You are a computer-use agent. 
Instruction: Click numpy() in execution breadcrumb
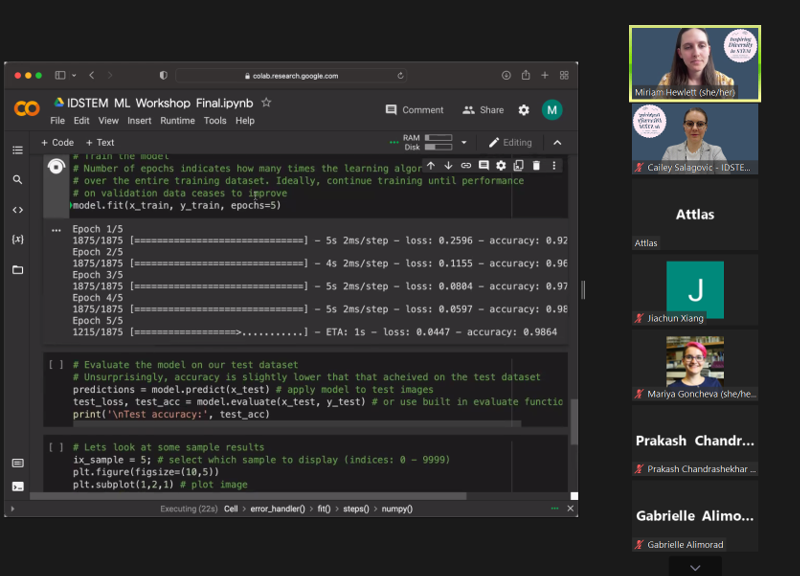[397, 509]
